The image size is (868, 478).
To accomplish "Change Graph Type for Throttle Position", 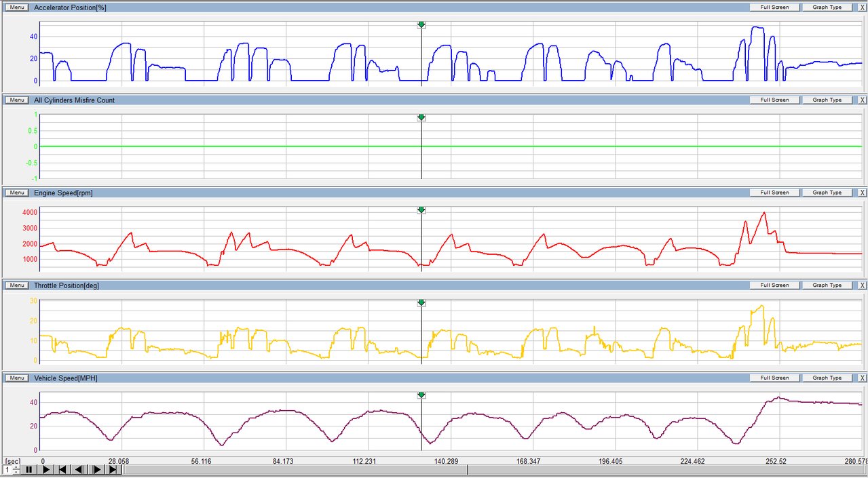I will 827,285.
